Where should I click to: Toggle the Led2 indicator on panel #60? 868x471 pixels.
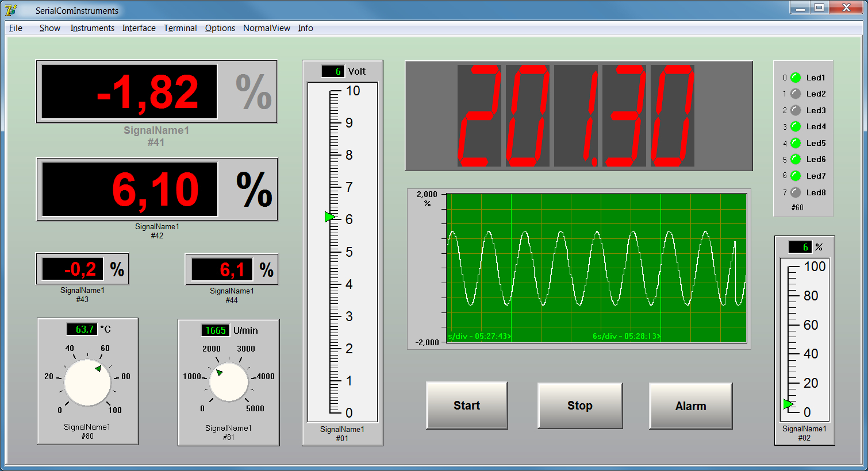(x=796, y=94)
